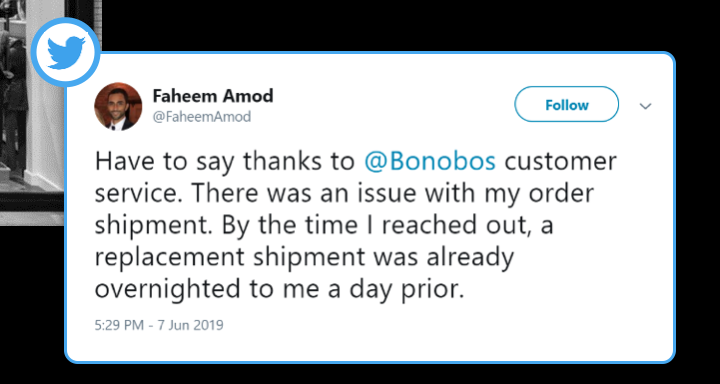Viewport: 720px width, 384px height.
Task: Click the Twitter bird logo badge
Action: pyautogui.click(x=66, y=52)
